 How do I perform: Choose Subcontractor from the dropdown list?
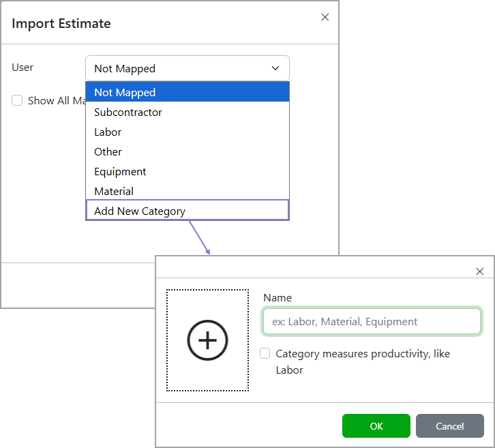point(187,112)
